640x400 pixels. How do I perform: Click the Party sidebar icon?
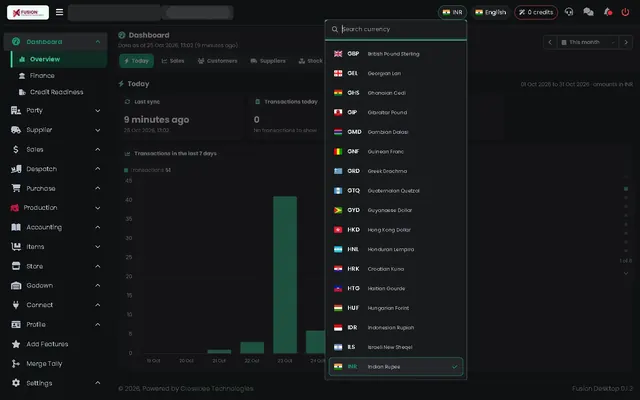coord(16,110)
